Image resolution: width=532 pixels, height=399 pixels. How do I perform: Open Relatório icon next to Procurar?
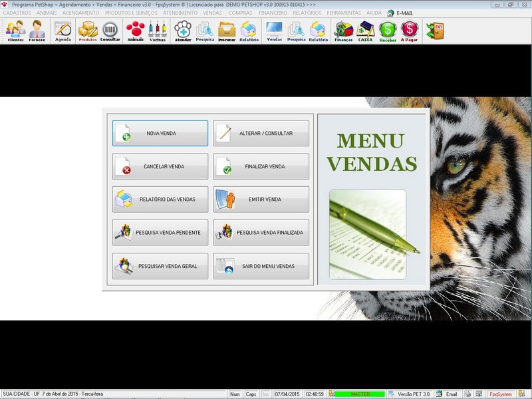249,31
